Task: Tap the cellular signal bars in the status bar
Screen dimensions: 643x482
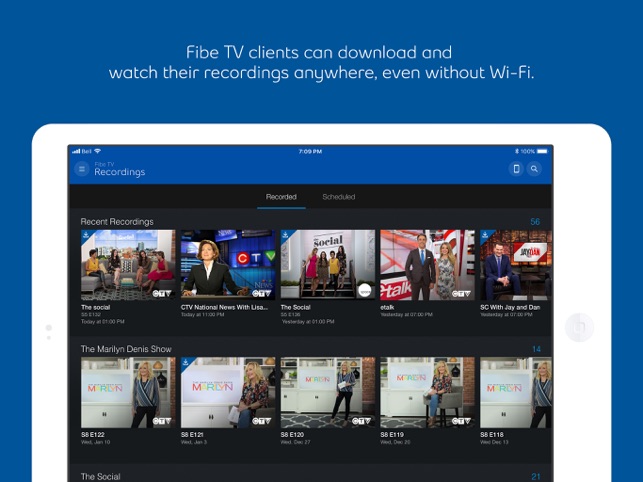Action: (76, 151)
